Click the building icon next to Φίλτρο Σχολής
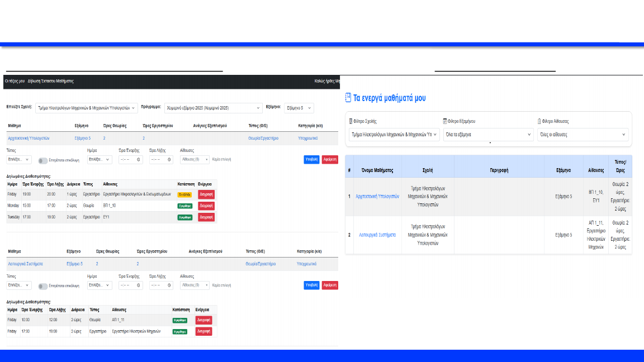 coord(351,121)
